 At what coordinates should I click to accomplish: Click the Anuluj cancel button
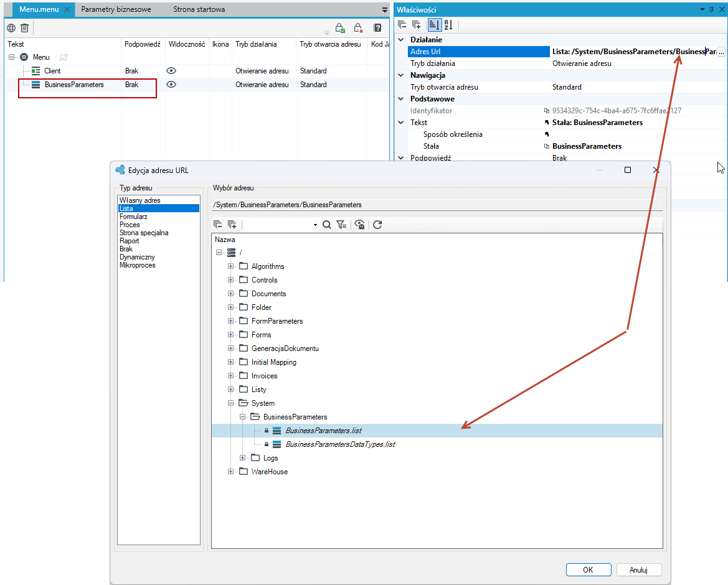click(x=638, y=569)
